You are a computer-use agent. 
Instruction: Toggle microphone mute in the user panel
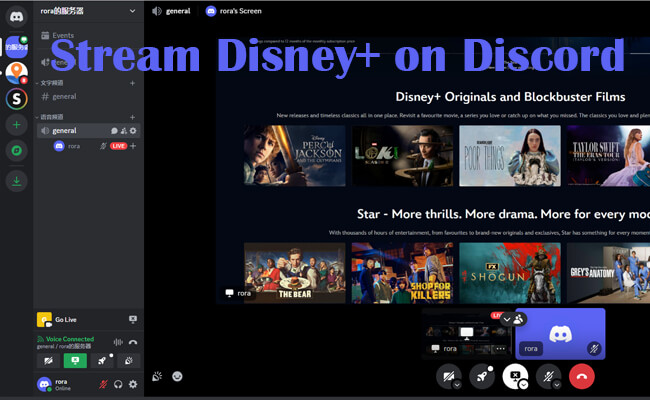coord(103,384)
